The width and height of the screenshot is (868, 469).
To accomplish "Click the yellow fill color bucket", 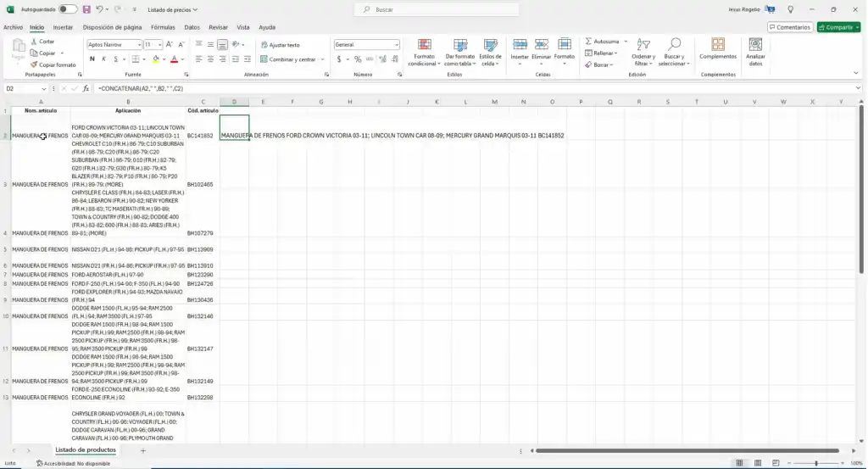I will (156, 59).
